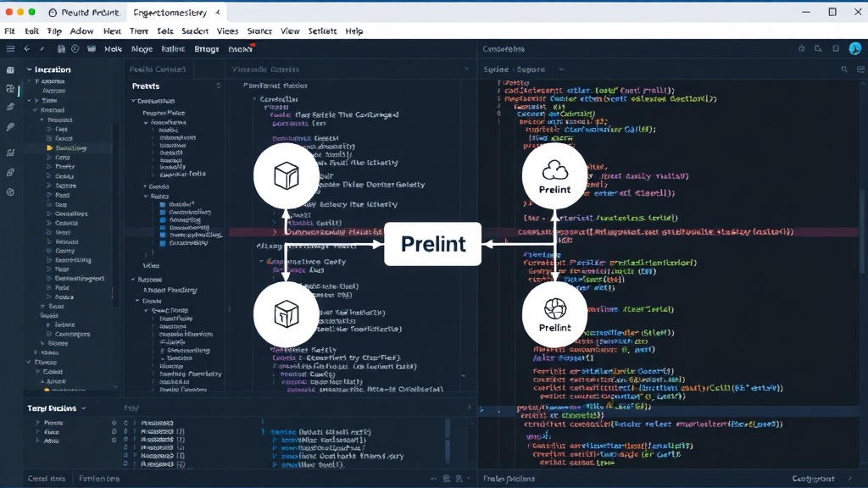Viewport: 868px width, 488px height.
Task: Click the small icon beside the Pretits header
Action: 218,86
